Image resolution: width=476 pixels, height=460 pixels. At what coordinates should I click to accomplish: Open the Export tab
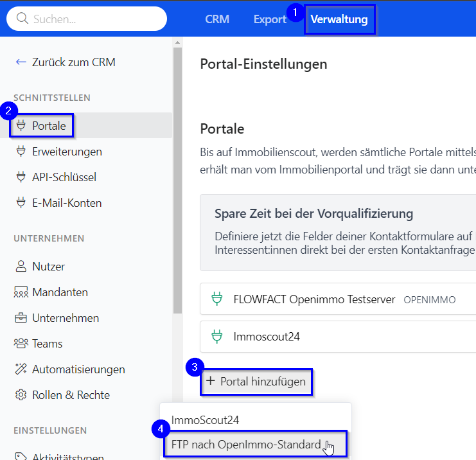pyautogui.click(x=270, y=19)
